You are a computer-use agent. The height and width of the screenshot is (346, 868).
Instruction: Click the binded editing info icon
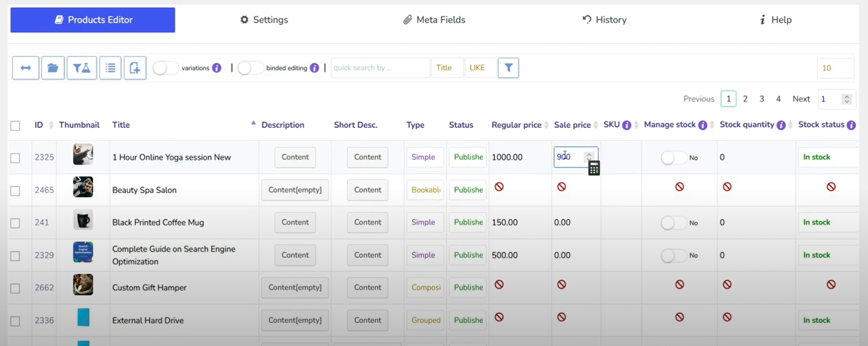[314, 68]
